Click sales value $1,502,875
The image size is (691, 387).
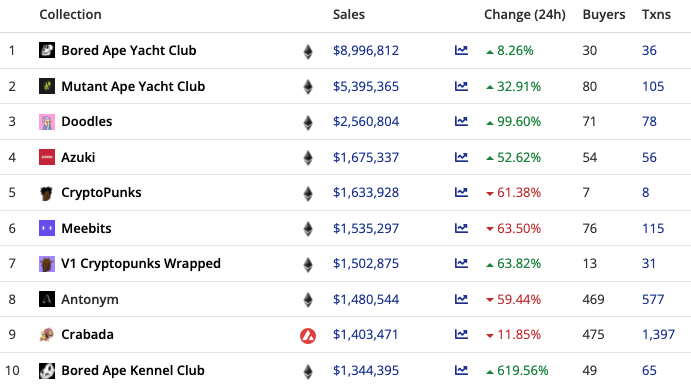click(366, 263)
